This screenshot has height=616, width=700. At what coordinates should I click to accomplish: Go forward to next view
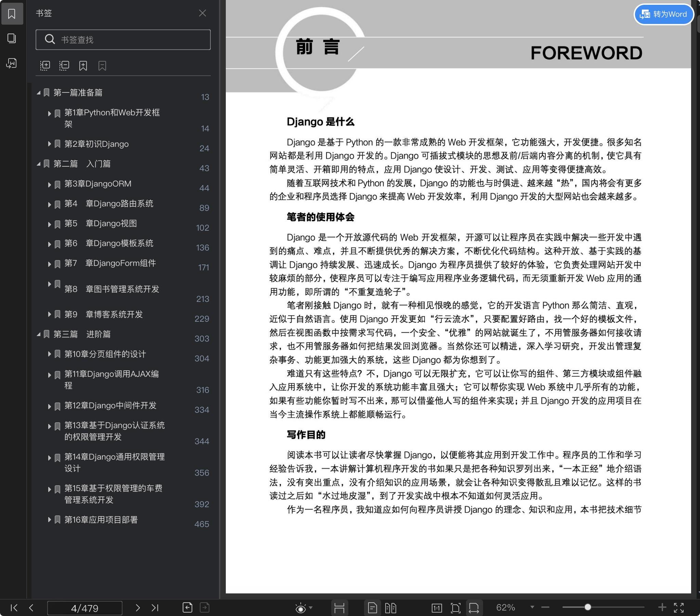click(205, 607)
